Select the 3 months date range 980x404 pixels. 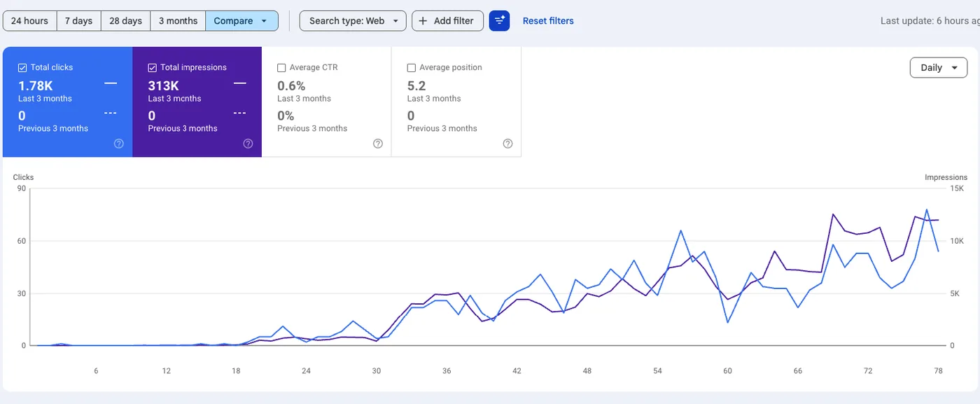[x=177, y=20]
